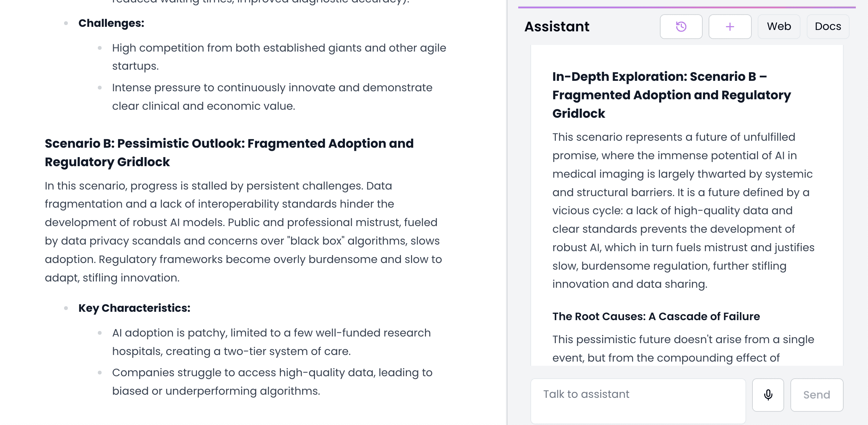The width and height of the screenshot is (868, 425).
Task: Click the 'Assistant' panel title
Action: [x=557, y=26]
